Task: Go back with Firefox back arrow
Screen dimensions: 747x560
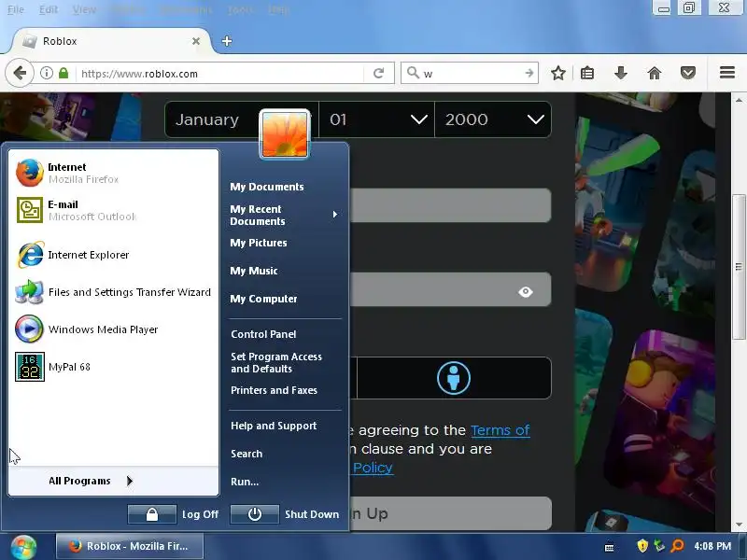Action: tap(20, 74)
